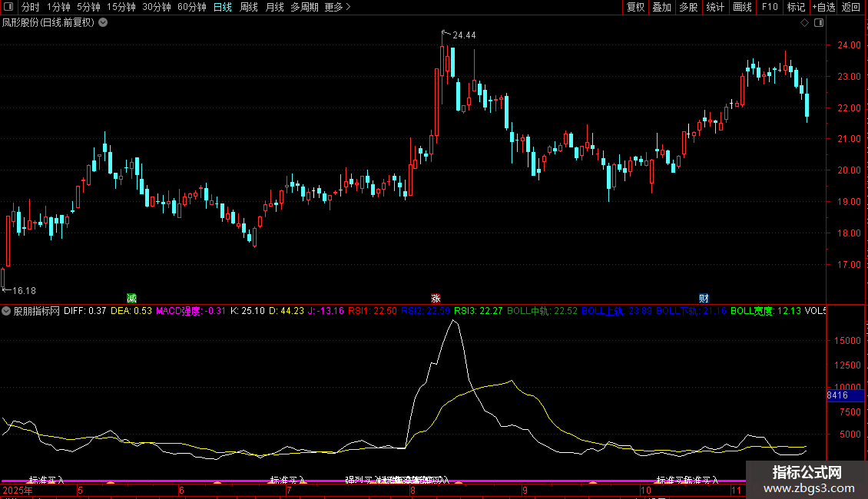Select the 30分钟 period tab
The image size is (868, 499).
157,8
